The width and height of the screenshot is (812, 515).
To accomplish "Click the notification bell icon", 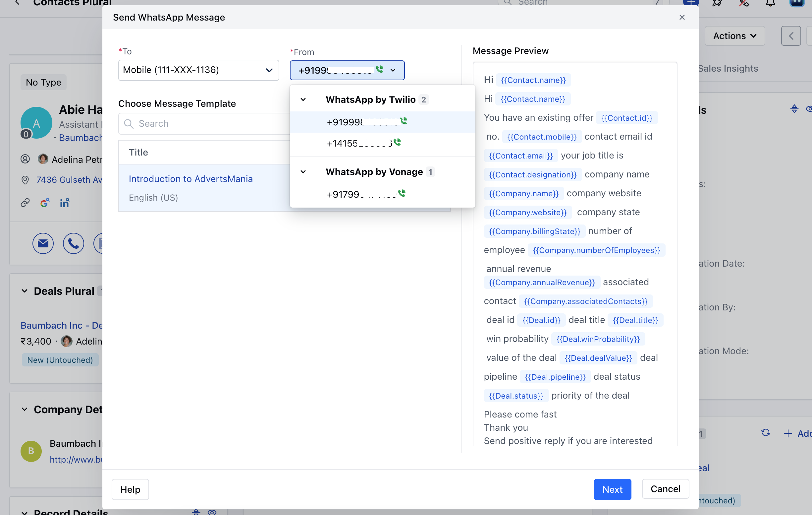I will pyautogui.click(x=770, y=3).
